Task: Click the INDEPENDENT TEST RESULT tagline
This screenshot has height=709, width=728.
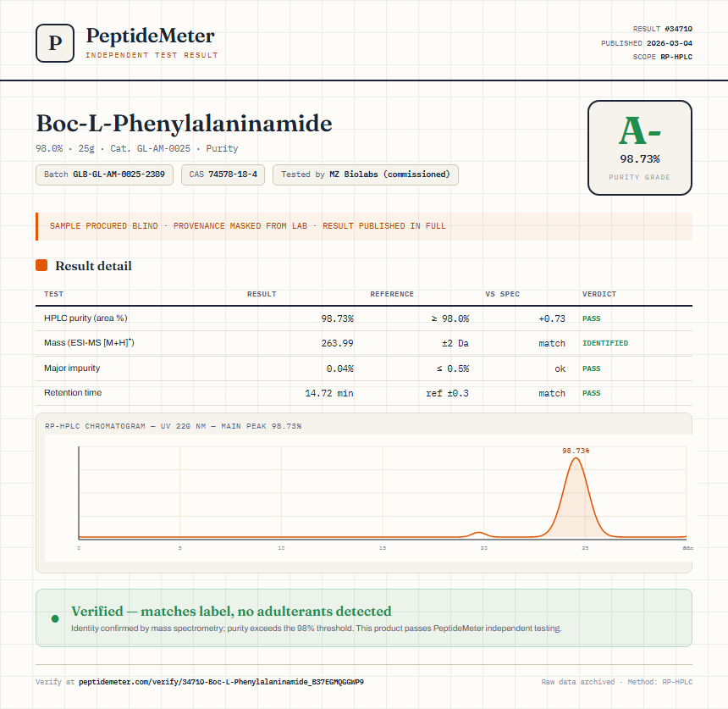Action: (152, 55)
